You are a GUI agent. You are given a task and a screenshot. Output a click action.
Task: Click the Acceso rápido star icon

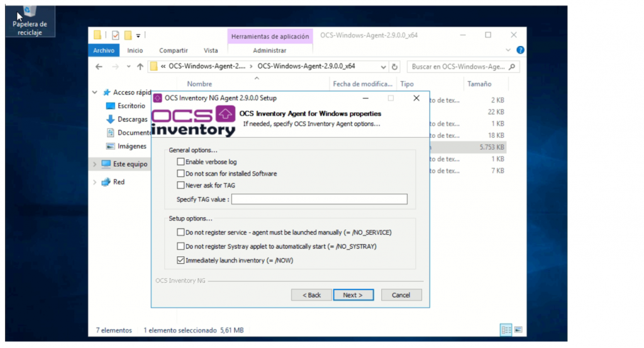click(107, 93)
